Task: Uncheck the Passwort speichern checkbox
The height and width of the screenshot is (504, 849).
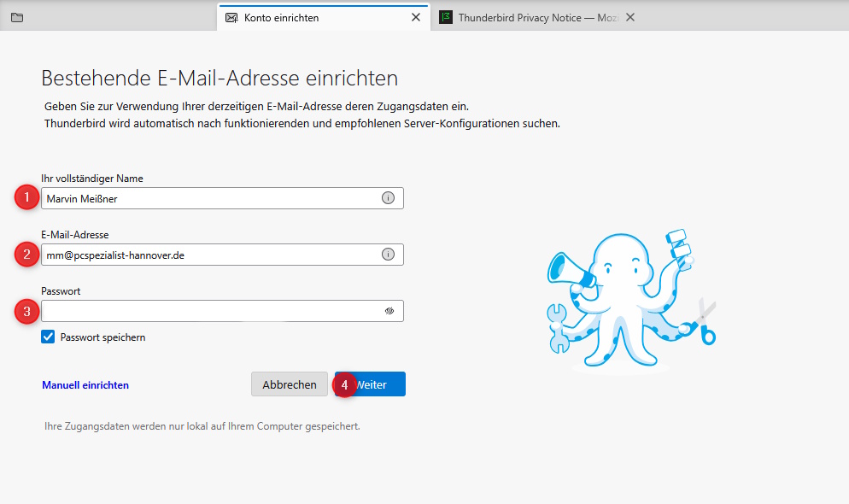Action: pos(49,337)
